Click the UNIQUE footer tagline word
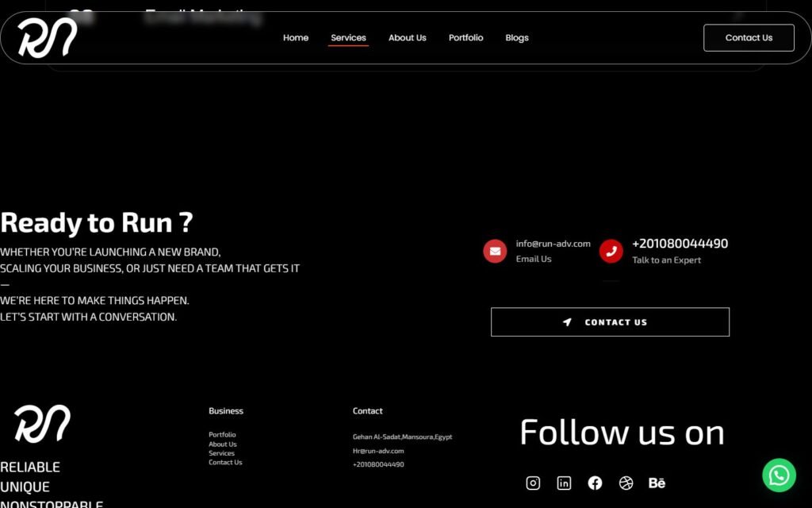Screen dimensions: 812x508 25,487
